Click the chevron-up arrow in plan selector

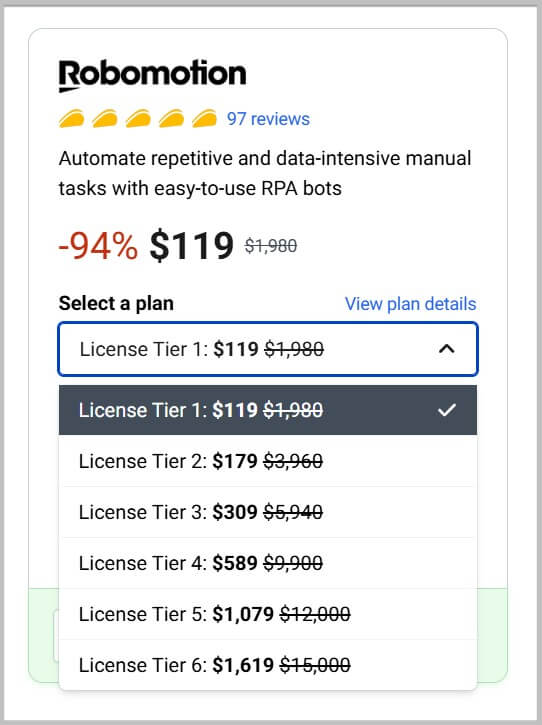coord(446,349)
